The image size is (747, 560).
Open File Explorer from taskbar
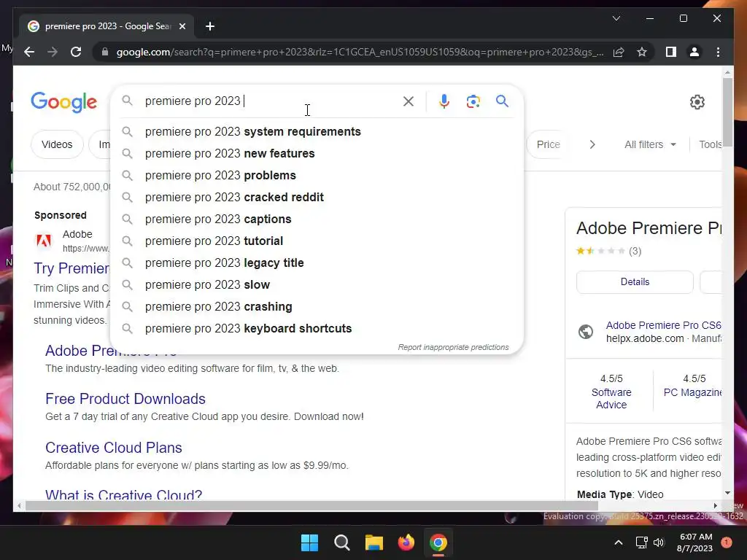point(374,542)
